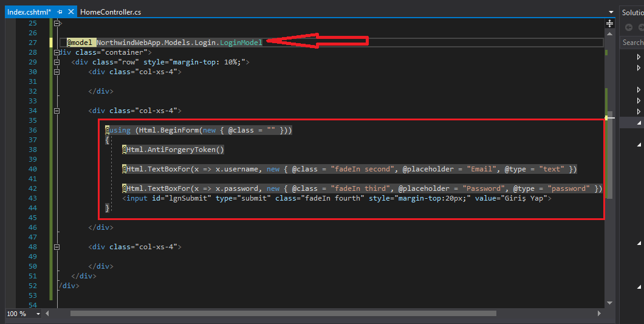Select the Index.cshtml* tab
The image size is (644, 324).
(x=29, y=12)
